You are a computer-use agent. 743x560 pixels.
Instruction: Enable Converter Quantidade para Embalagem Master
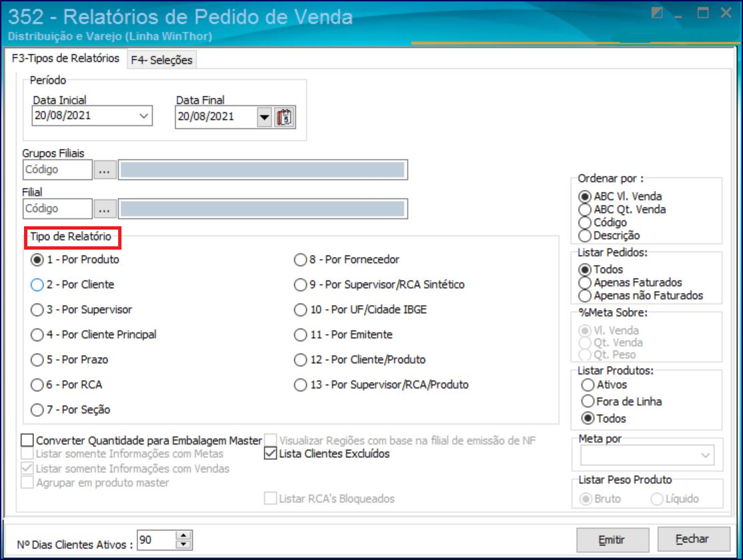(142, 441)
